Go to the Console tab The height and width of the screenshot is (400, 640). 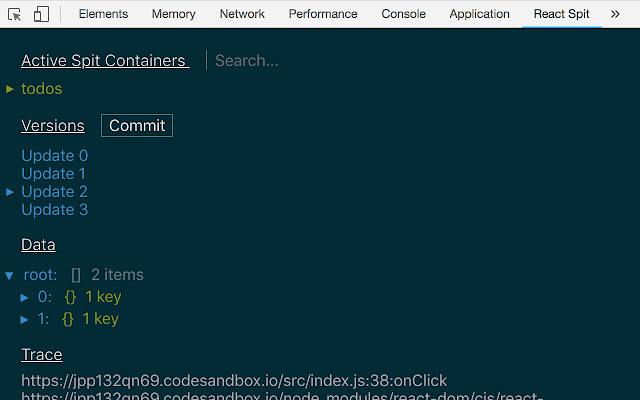pos(403,14)
